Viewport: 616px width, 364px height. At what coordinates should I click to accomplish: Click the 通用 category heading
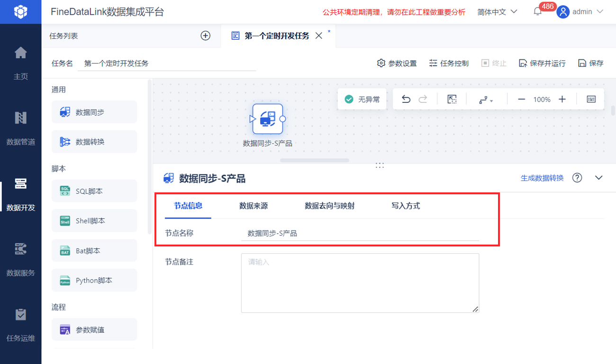point(59,90)
